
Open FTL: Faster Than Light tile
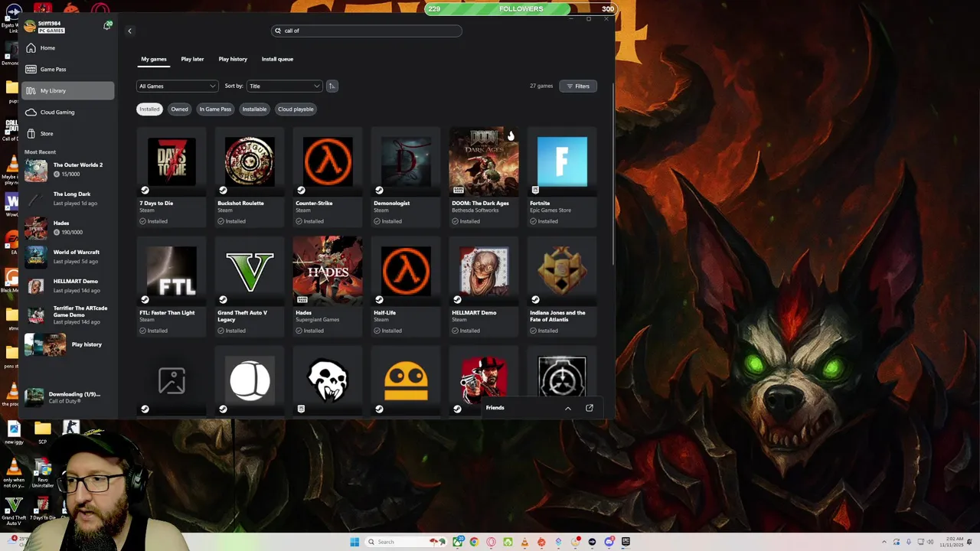(x=171, y=286)
